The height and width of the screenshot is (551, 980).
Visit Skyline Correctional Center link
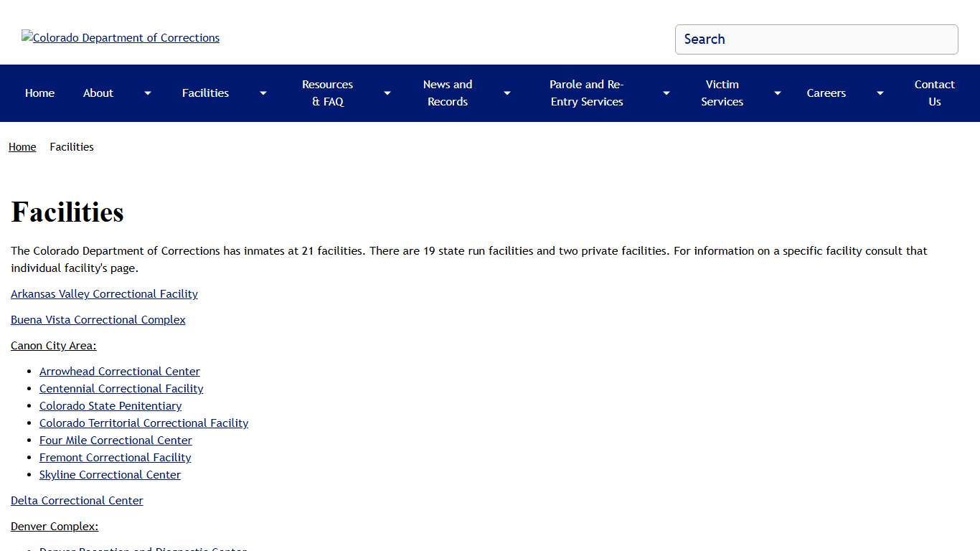click(x=110, y=475)
